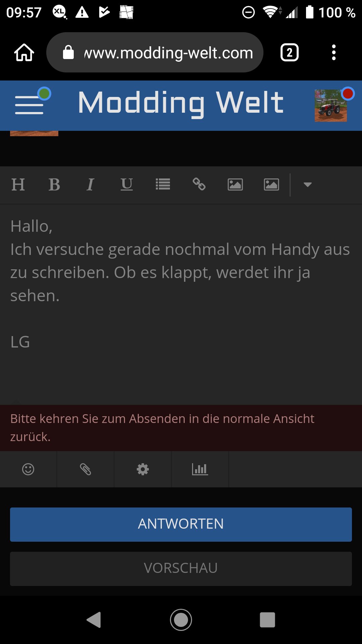Insert a hyperlink into the post
The width and height of the screenshot is (362, 644).
point(199,184)
